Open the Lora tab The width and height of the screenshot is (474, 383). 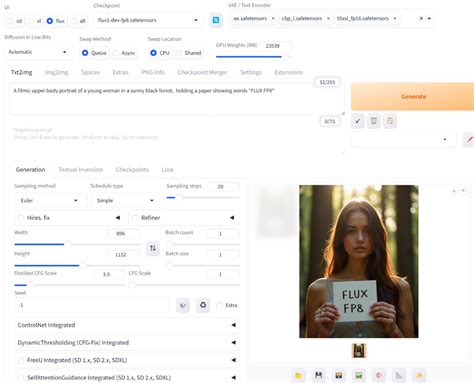point(167,170)
